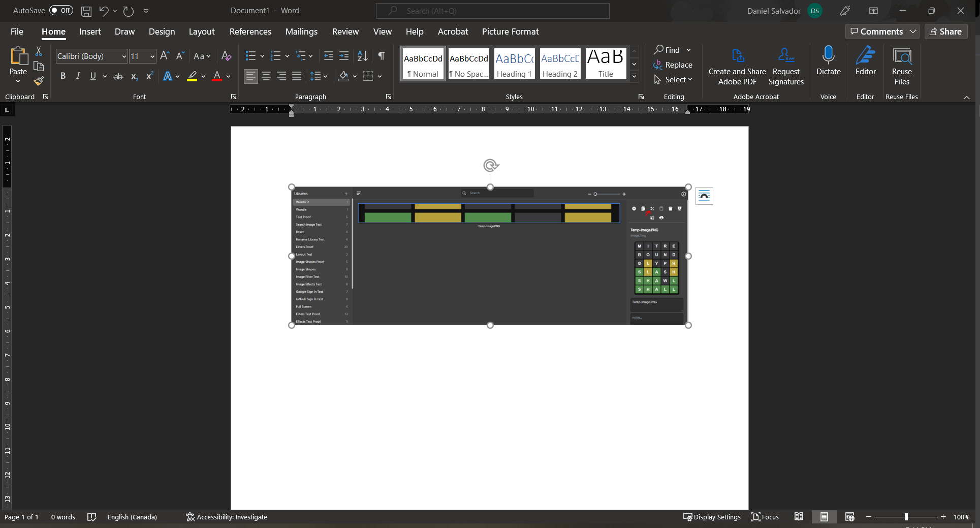Click the Format Painter brush icon
The width and height of the screenshot is (980, 528).
pos(39,81)
